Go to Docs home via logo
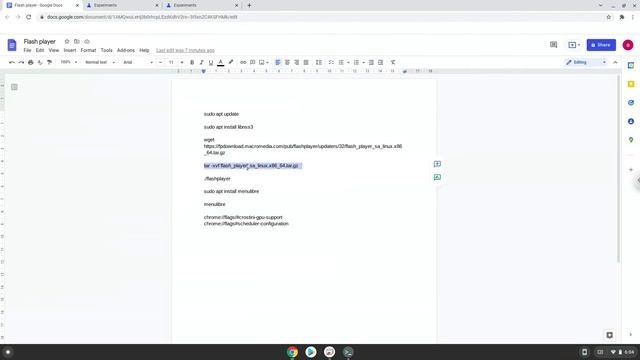 [x=12, y=45]
